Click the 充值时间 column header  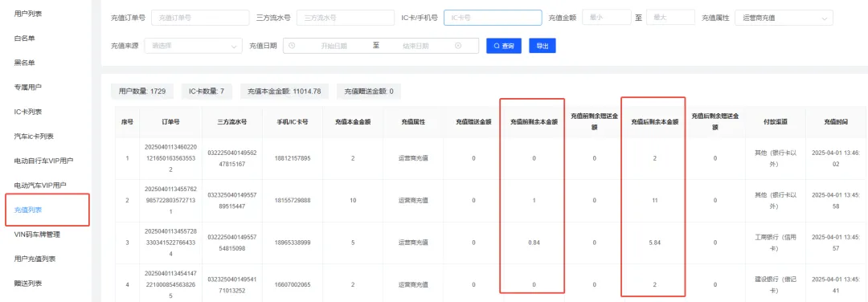tap(835, 122)
